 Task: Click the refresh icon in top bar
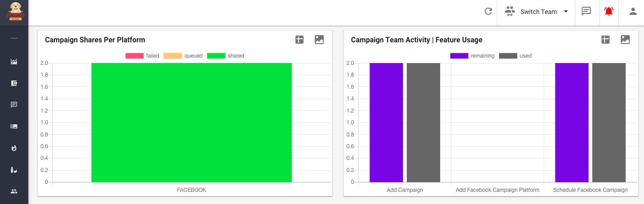click(488, 12)
